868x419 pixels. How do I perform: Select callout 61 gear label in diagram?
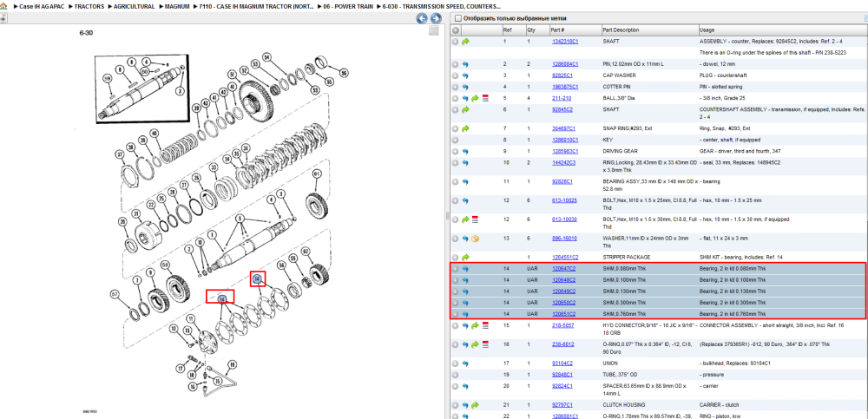click(x=317, y=173)
